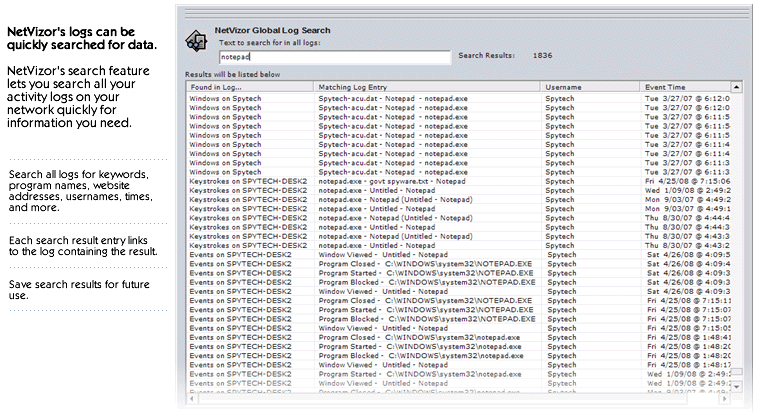Click the 'Username' column header

coord(590,88)
